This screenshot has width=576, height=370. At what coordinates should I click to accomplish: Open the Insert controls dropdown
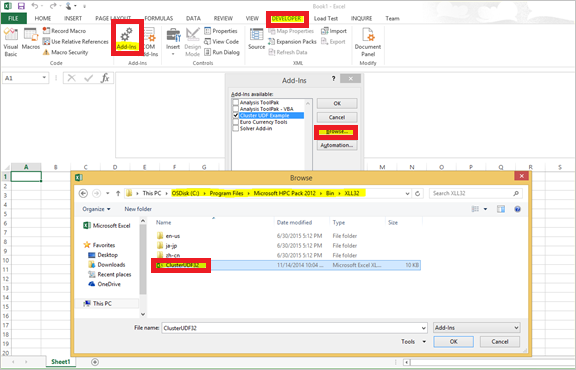tap(173, 42)
